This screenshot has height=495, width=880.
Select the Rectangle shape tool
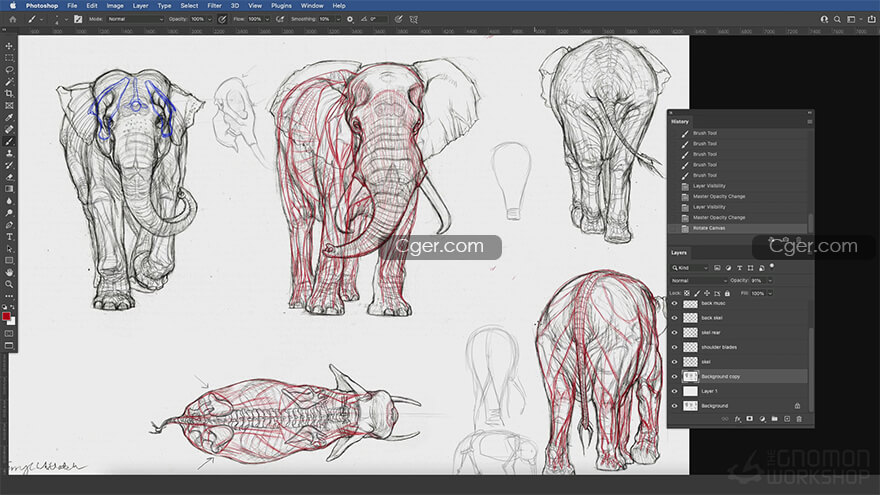click(9, 261)
